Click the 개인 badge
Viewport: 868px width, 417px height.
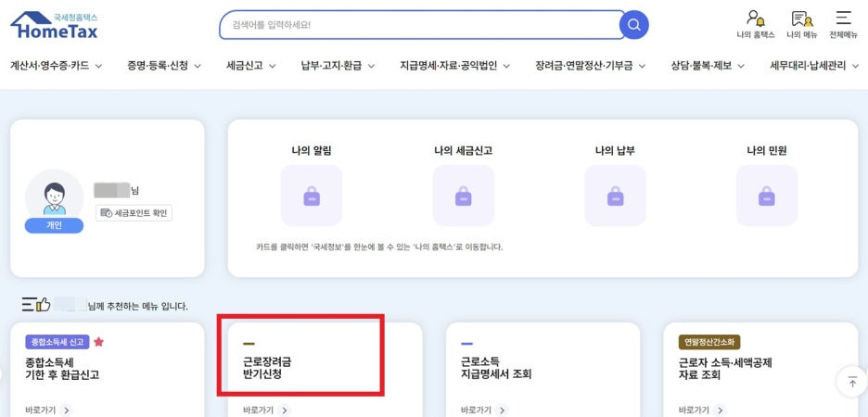coord(54,226)
